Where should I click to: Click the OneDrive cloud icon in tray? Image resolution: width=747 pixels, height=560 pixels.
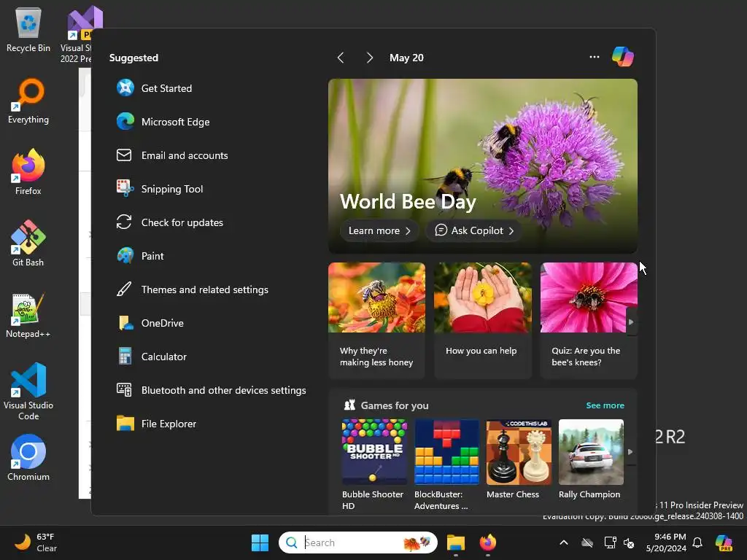coord(587,542)
